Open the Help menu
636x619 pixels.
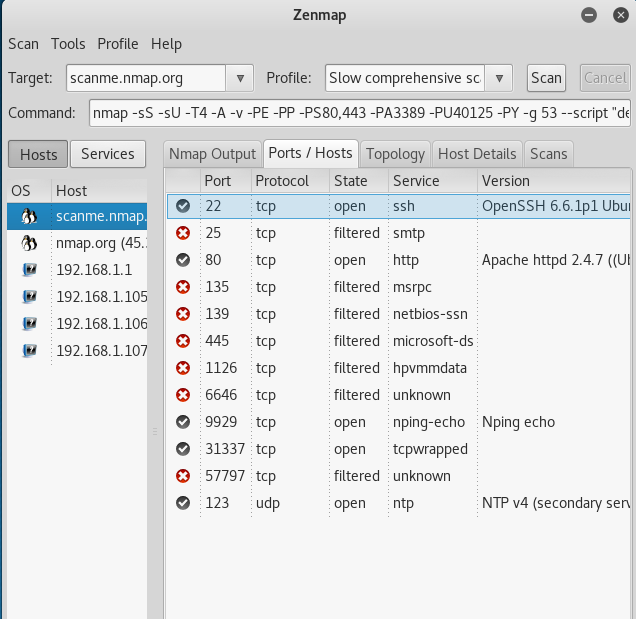(166, 44)
